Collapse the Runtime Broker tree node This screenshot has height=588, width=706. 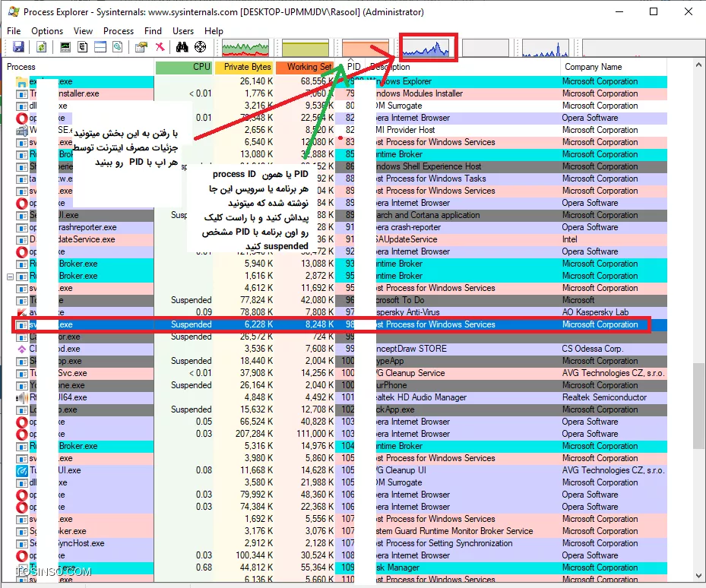point(10,277)
